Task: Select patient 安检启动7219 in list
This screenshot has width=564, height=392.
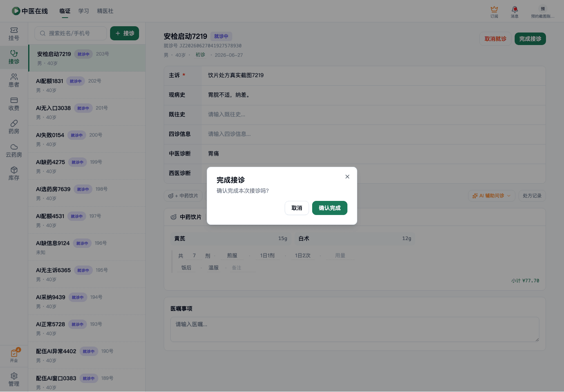Action: coord(87,58)
